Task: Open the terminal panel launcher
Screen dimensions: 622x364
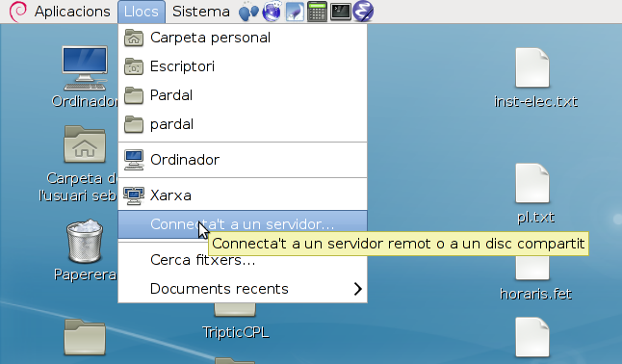Action: pos(340,12)
